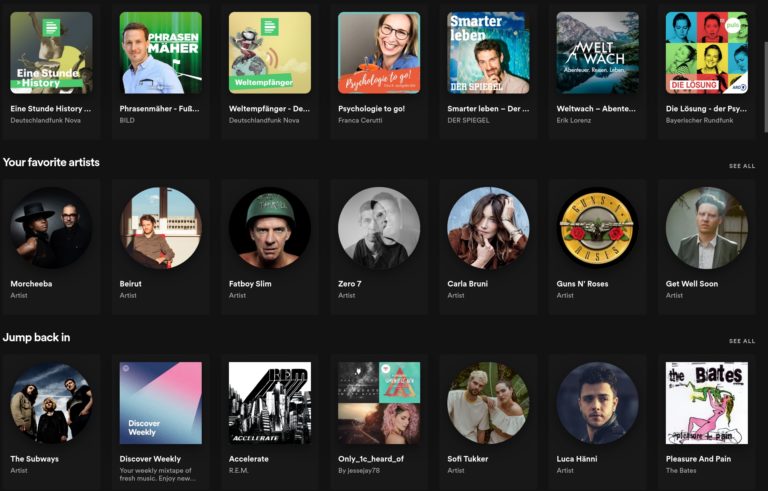Click the 'Morcheeba' artist name
This screenshot has height=491, width=768.
[31, 284]
